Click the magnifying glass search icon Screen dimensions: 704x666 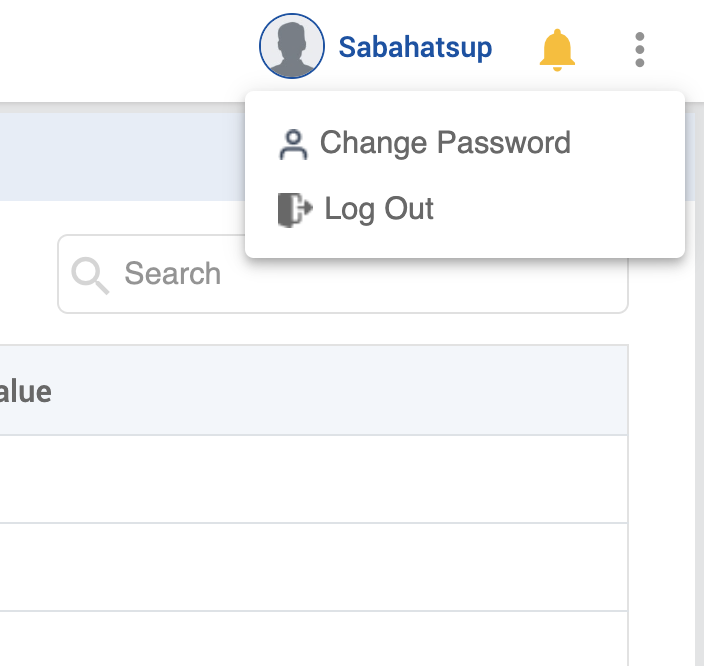91,274
